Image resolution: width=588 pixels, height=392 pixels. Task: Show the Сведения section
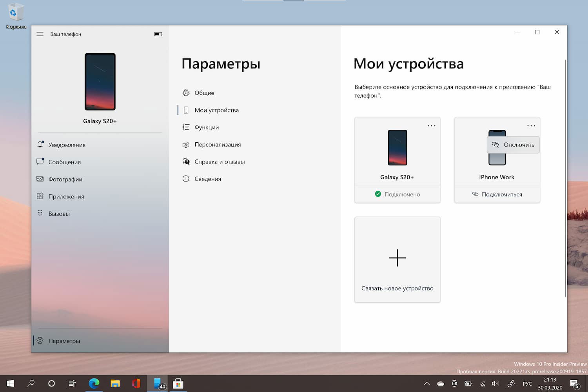(x=255, y=179)
